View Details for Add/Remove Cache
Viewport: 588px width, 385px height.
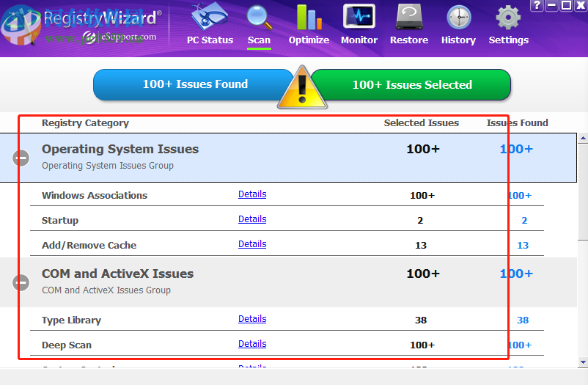(252, 244)
